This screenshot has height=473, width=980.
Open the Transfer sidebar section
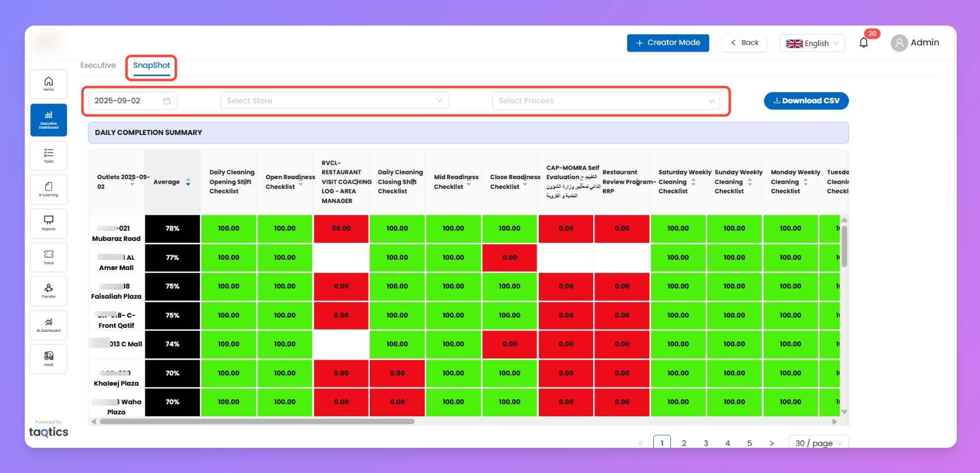49,291
